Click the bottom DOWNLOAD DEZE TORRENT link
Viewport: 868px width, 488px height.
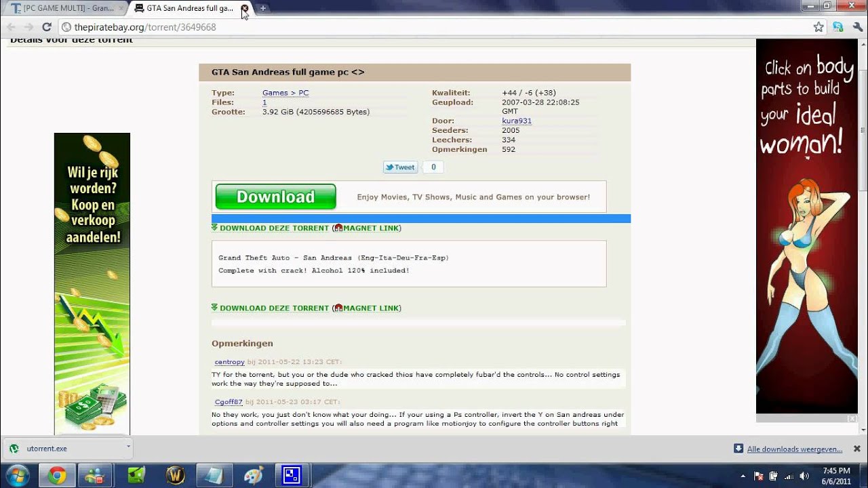274,308
